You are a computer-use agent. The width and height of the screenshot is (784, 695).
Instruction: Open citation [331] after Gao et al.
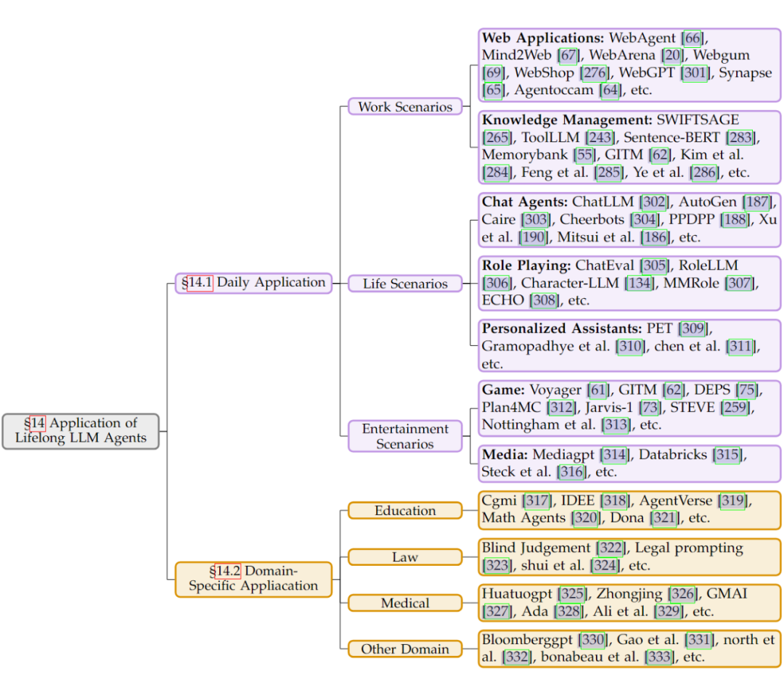[699, 640]
